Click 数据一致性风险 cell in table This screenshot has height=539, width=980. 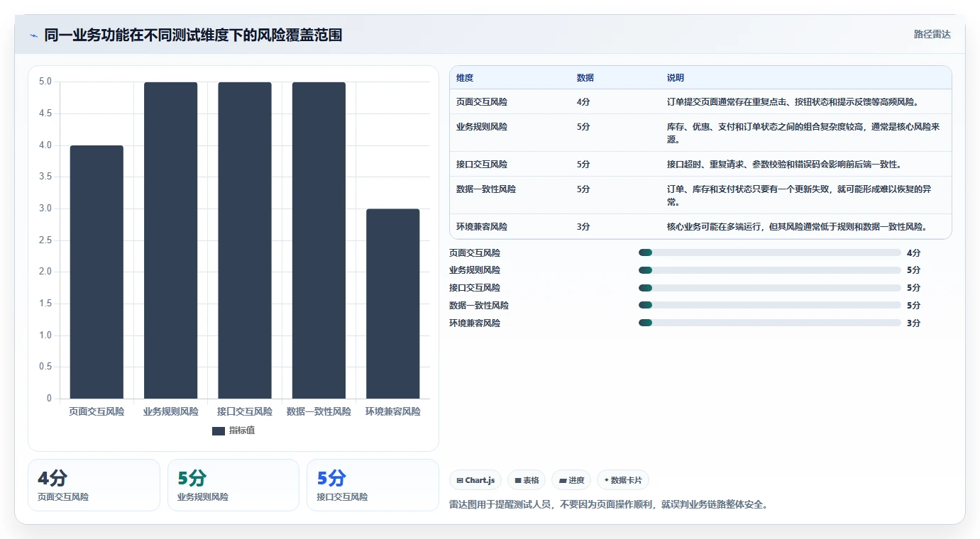tap(486, 189)
